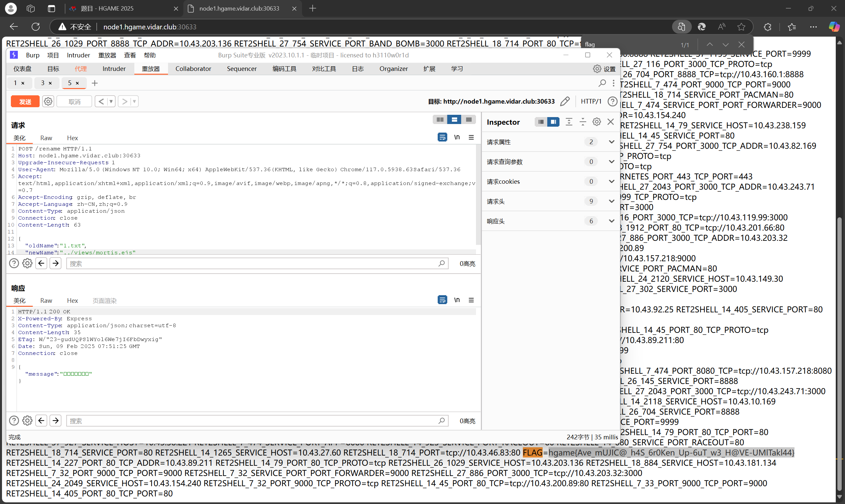Viewport: 845px width, 504px height.
Task: Open Repeater send settings gear
Action: click(x=48, y=101)
